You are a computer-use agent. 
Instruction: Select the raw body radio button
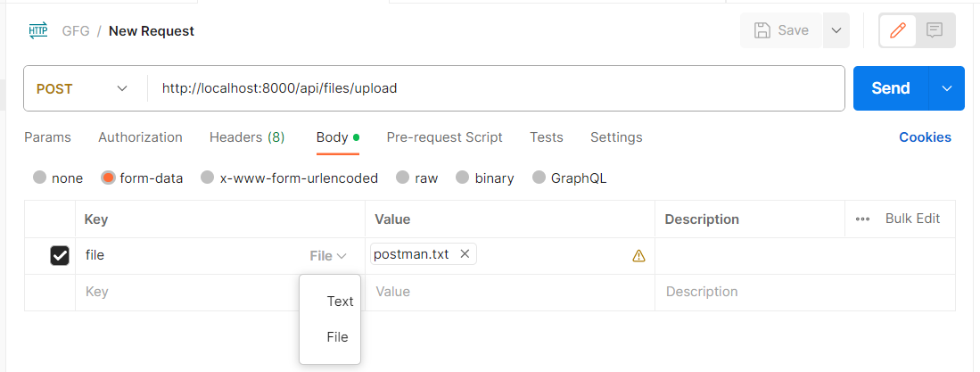click(403, 178)
